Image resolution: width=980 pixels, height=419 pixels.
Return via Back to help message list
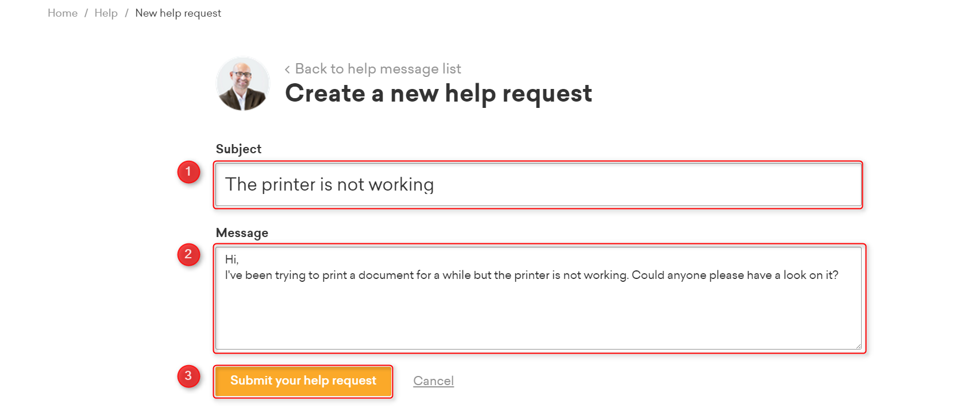(378, 69)
